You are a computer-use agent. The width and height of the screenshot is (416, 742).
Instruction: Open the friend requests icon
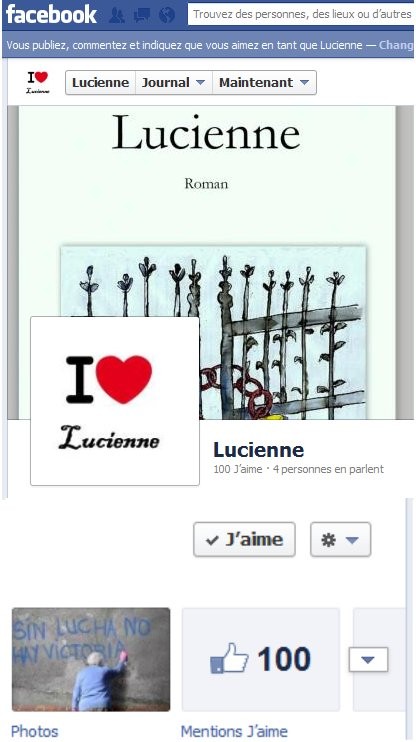coord(116,16)
